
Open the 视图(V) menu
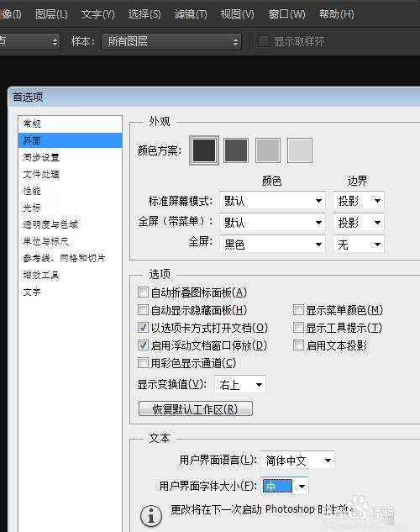pyautogui.click(x=237, y=14)
